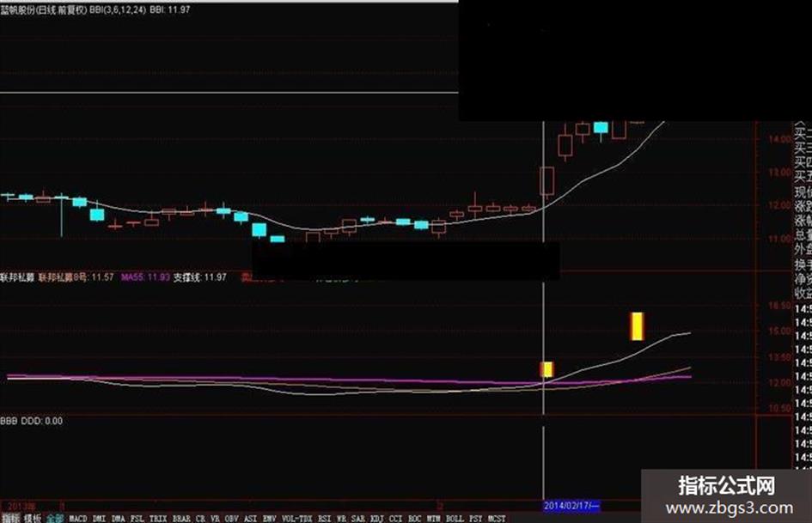Switch to the PSY indicator
The image size is (812, 523).
click(x=476, y=519)
